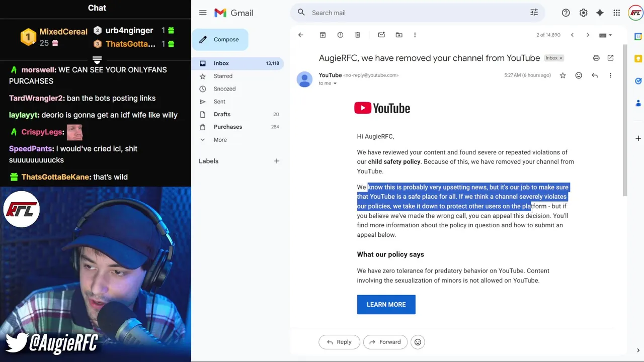Open Google Calendar side panel icon

638,36
